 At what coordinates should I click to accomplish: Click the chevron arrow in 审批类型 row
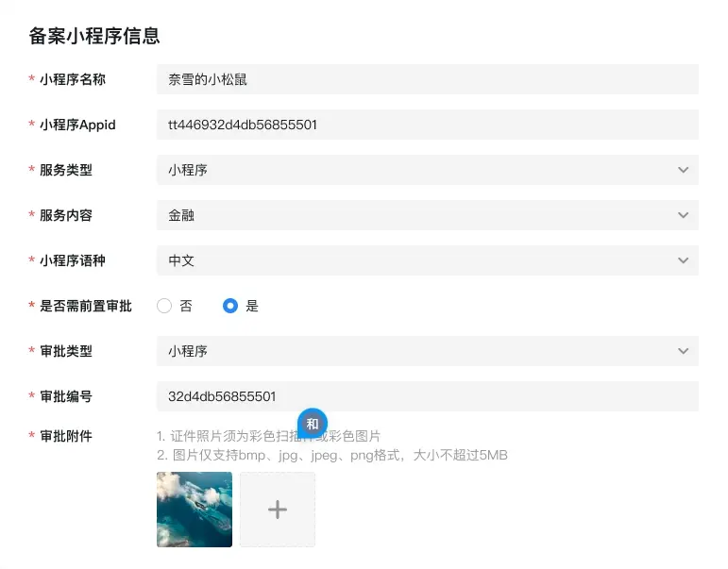click(684, 351)
